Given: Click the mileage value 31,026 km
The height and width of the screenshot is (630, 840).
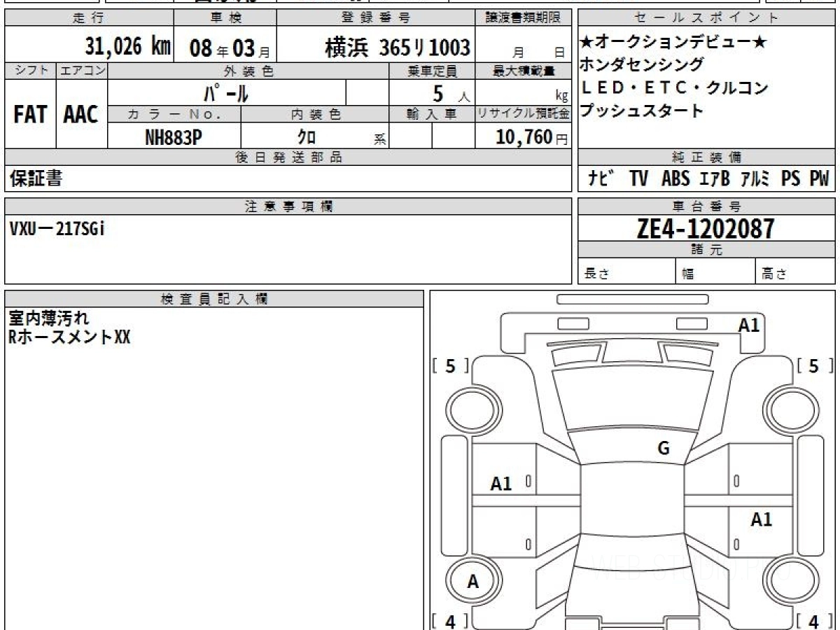Looking at the screenshot, I should (127, 46).
